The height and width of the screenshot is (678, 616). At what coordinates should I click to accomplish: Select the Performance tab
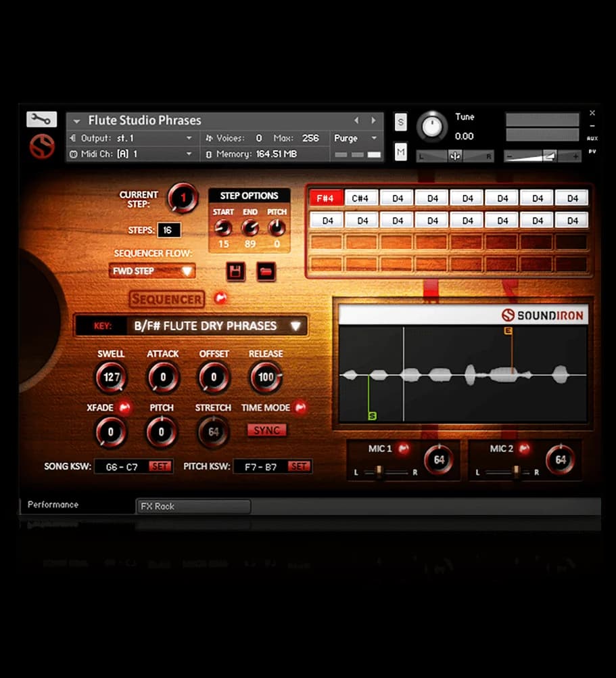pos(53,505)
